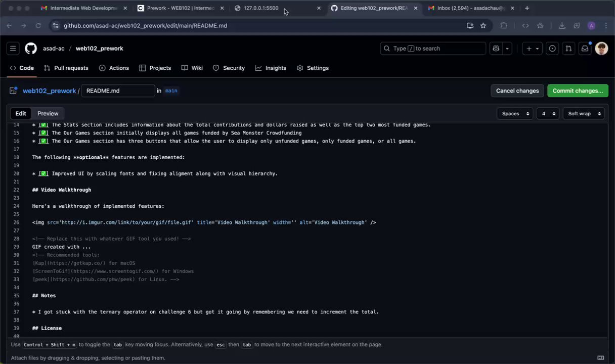
Task: Open the notifications inbox icon
Action: pos(585,49)
